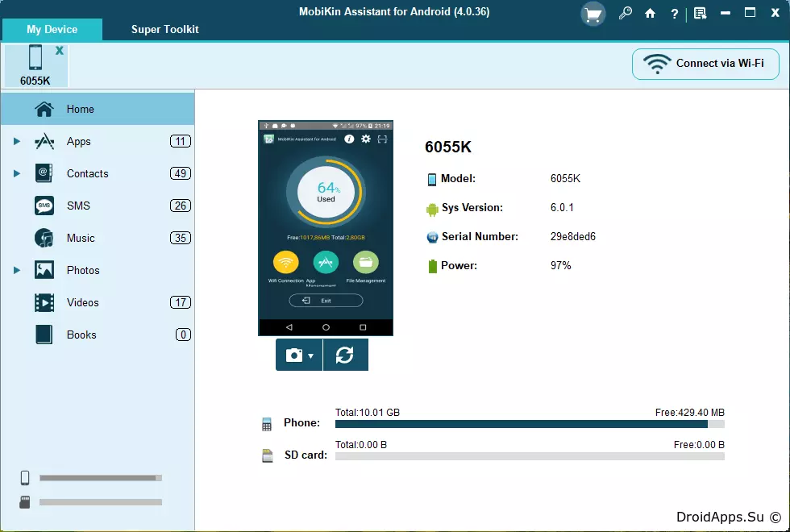Viewport: 790px width, 532px height.
Task: Click the info icon in phone preview
Action: coord(349,139)
